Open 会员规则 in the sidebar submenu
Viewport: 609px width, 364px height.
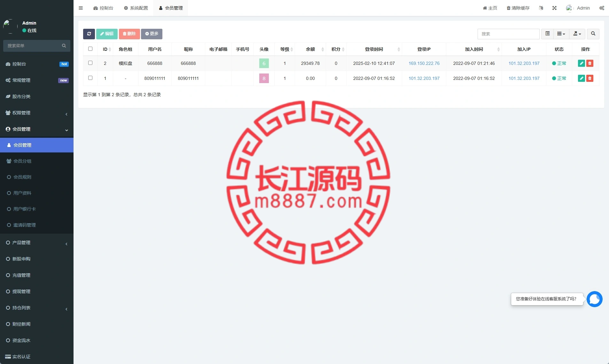pyautogui.click(x=37, y=177)
